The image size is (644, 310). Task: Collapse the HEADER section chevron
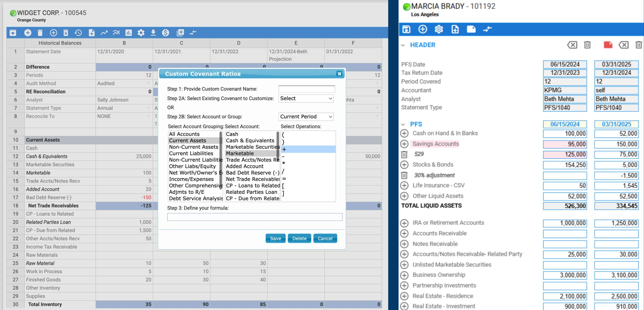click(403, 45)
